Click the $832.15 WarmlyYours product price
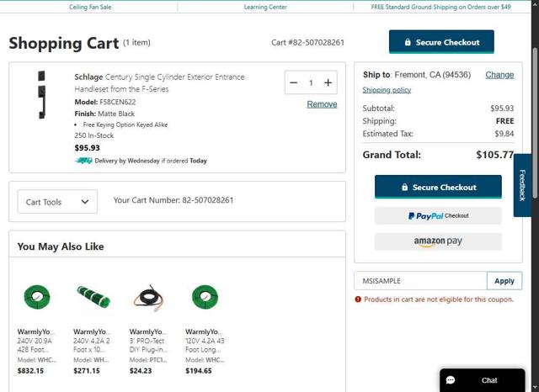 30,371
